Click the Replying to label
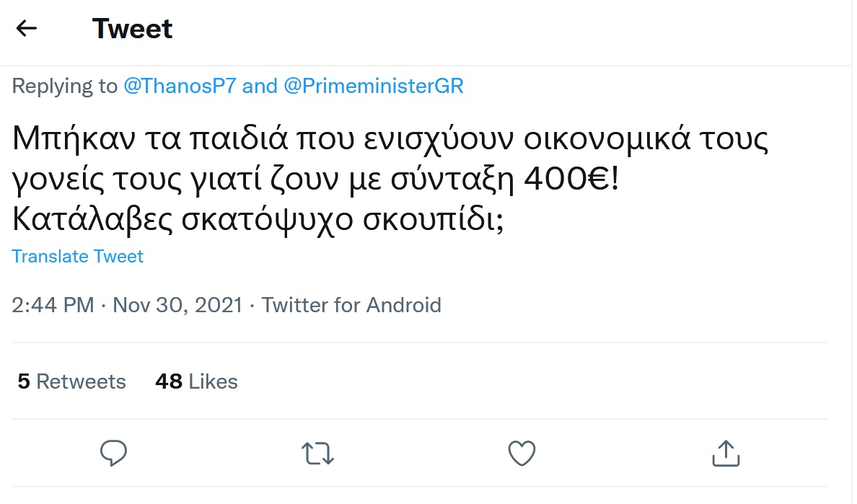Image resolution: width=857 pixels, height=504 pixels. point(65,87)
